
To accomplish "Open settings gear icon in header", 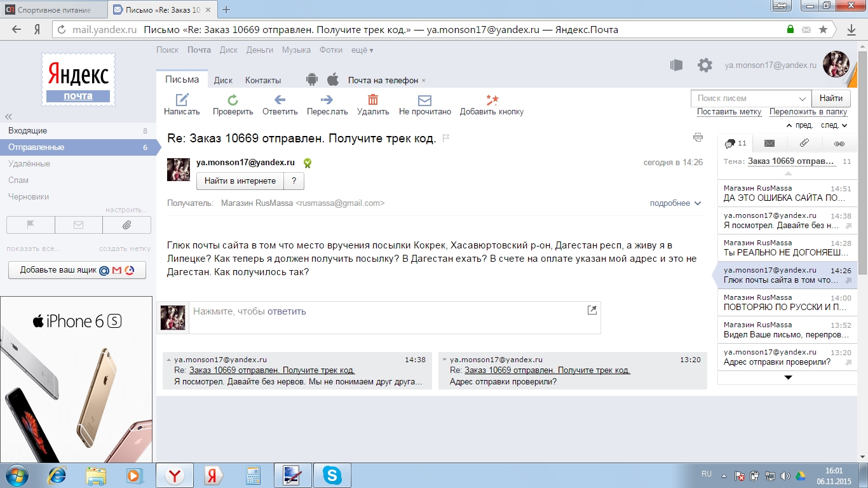I will [x=705, y=65].
